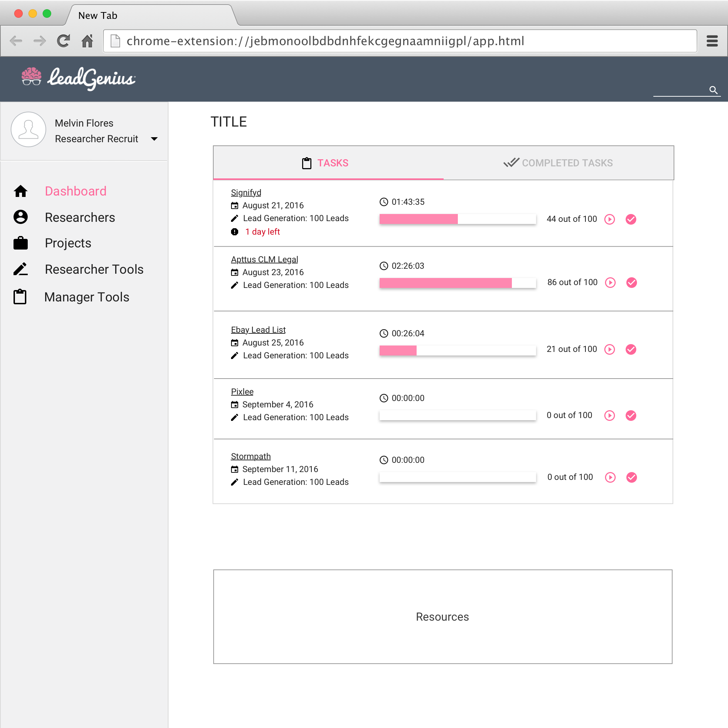Open the Apttus CLM Legal link

pyautogui.click(x=264, y=259)
